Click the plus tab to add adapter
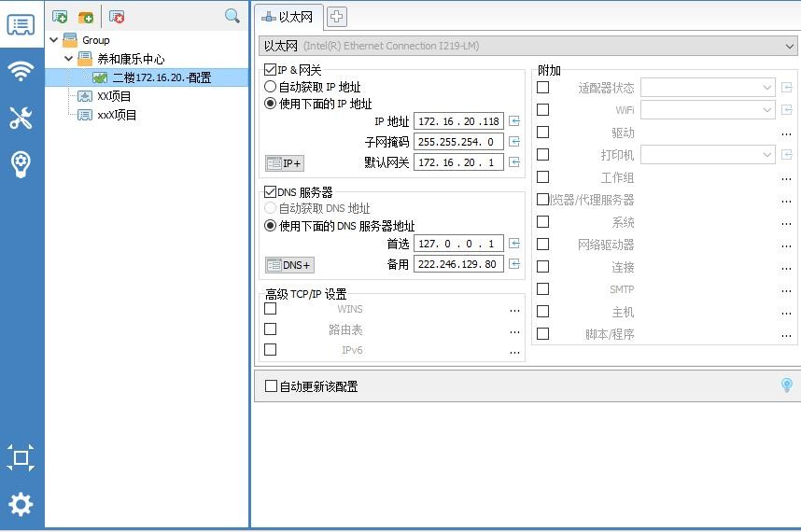Image resolution: width=801 pixels, height=532 pixels. point(336,16)
